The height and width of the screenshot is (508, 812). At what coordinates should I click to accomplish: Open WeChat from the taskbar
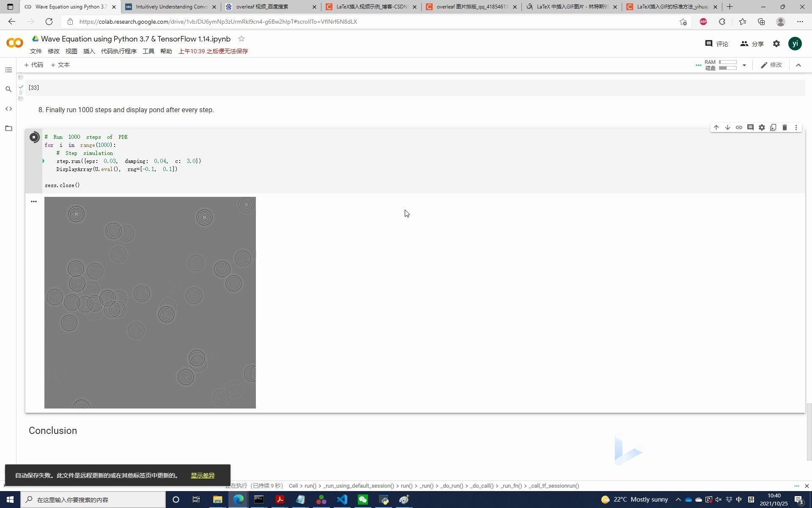pyautogui.click(x=362, y=500)
